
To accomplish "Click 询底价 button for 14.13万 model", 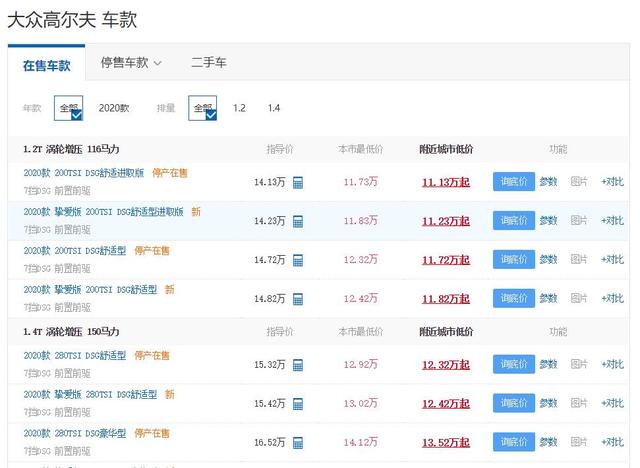I will pyautogui.click(x=514, y=182).
